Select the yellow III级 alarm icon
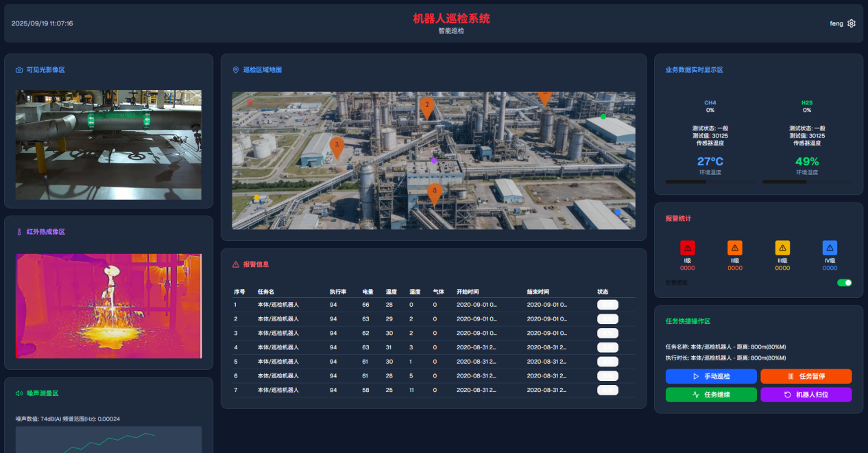The image size is (868, 453). (x=782, y=248)
